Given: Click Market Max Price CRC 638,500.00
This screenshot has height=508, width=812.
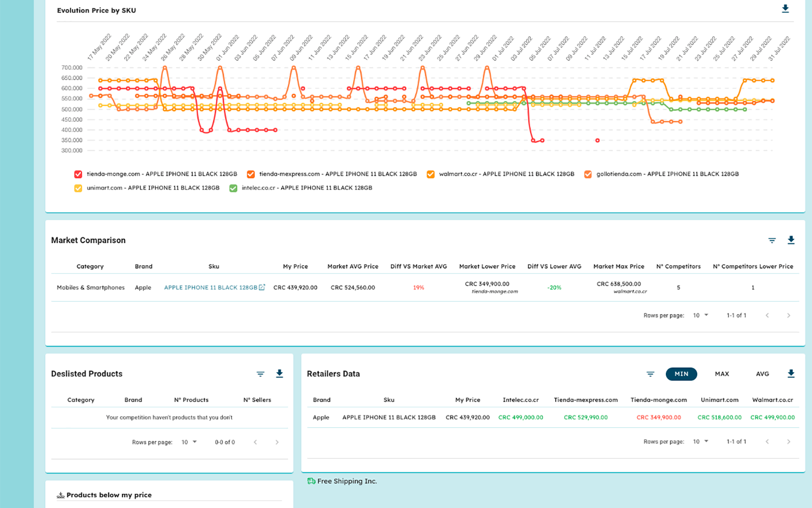Looking at the screenshot, I should pyautogui.click(x=619, y=284).
